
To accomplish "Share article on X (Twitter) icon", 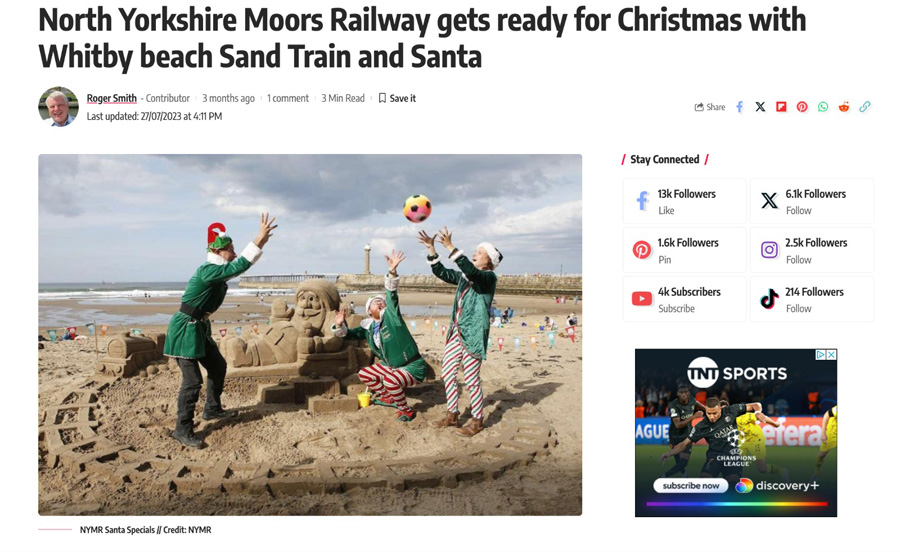I will [760, 107].
